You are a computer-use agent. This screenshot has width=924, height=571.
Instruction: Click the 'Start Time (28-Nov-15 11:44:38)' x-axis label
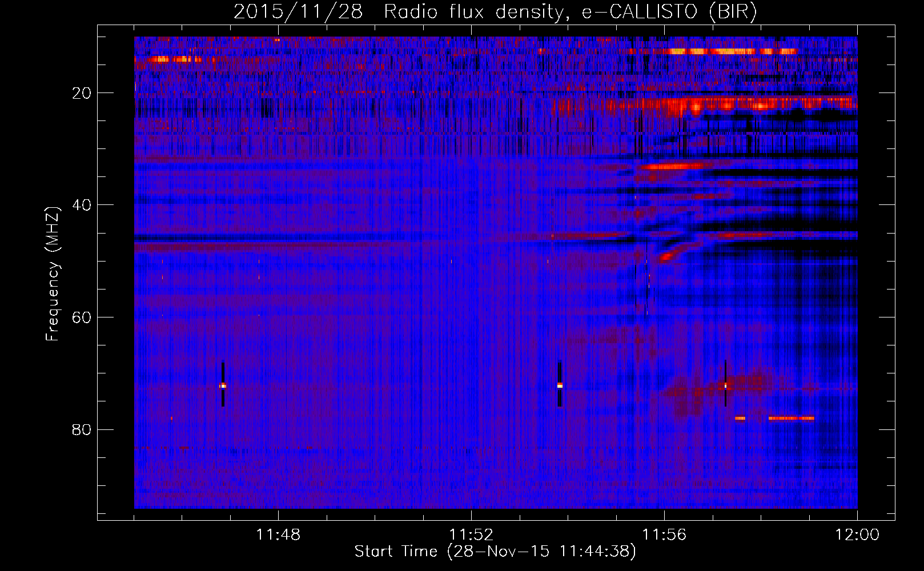(495, 552)
